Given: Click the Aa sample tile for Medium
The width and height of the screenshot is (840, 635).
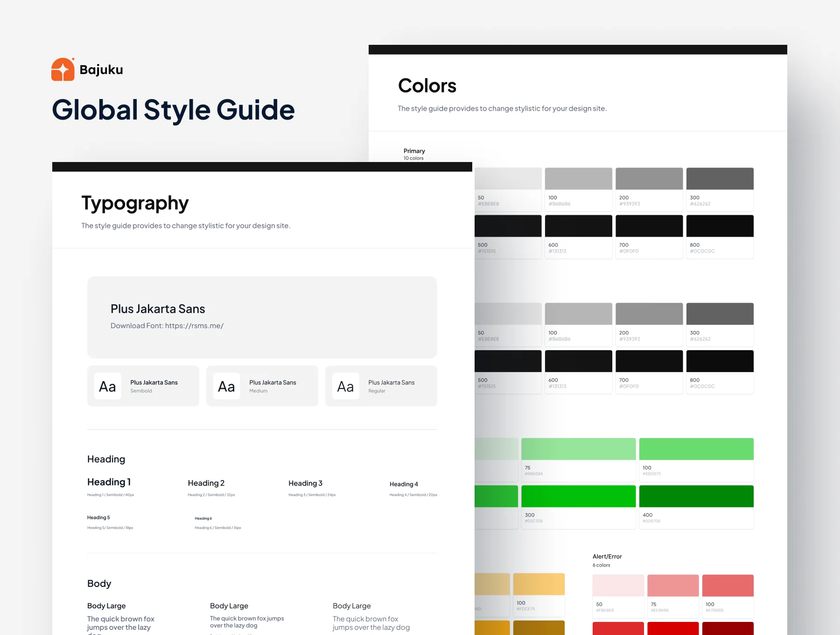Looking at the screenshot, I should 226,386.
